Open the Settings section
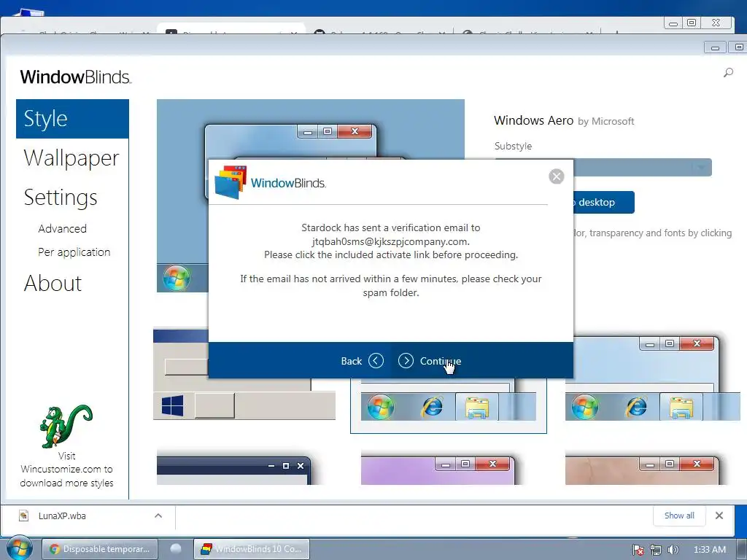This screenshot has width=747, height=560. pos(61,197)
